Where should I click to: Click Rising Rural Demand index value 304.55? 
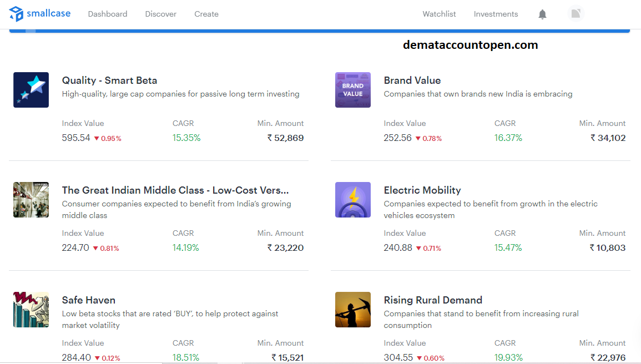pyautogui.click(x=398, y=357)
